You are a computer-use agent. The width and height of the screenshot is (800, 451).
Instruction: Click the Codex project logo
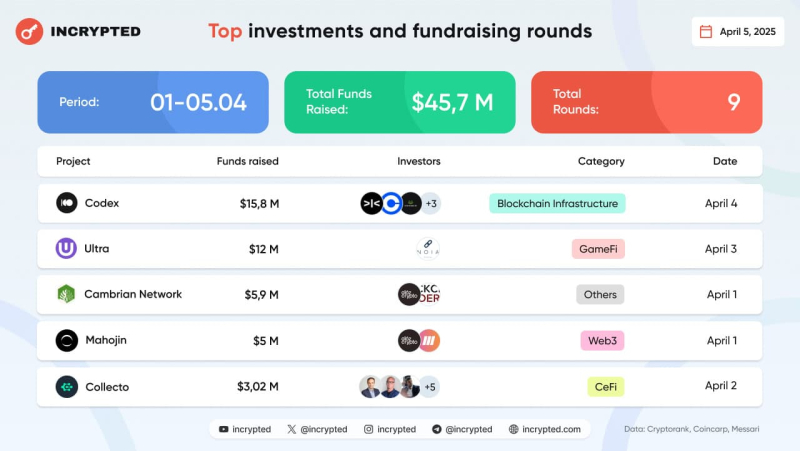pyautogui.click(x=67, y=203)
